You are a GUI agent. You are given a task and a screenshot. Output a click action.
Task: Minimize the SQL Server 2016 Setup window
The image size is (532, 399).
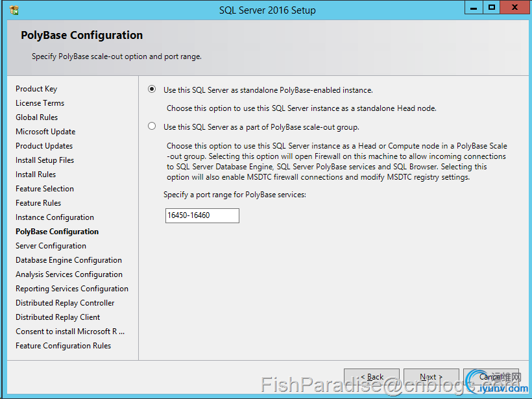pyautogui.click(x=474, y=8)
